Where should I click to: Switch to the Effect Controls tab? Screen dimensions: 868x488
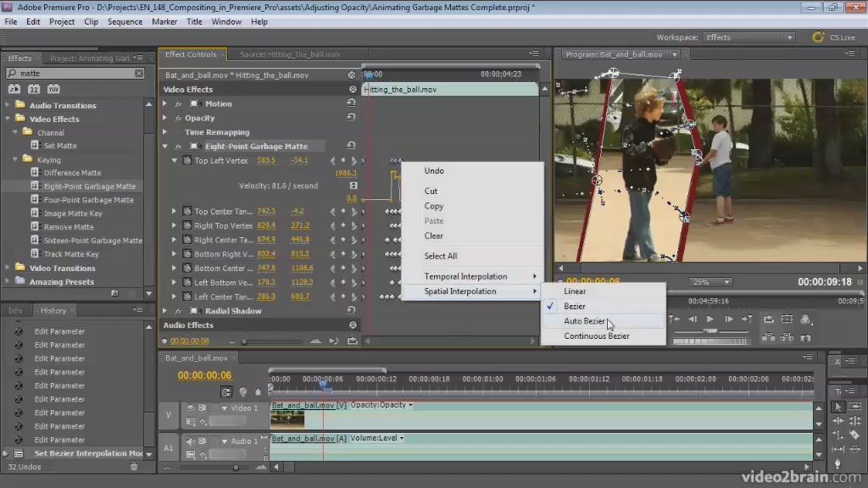coord(191,54)
